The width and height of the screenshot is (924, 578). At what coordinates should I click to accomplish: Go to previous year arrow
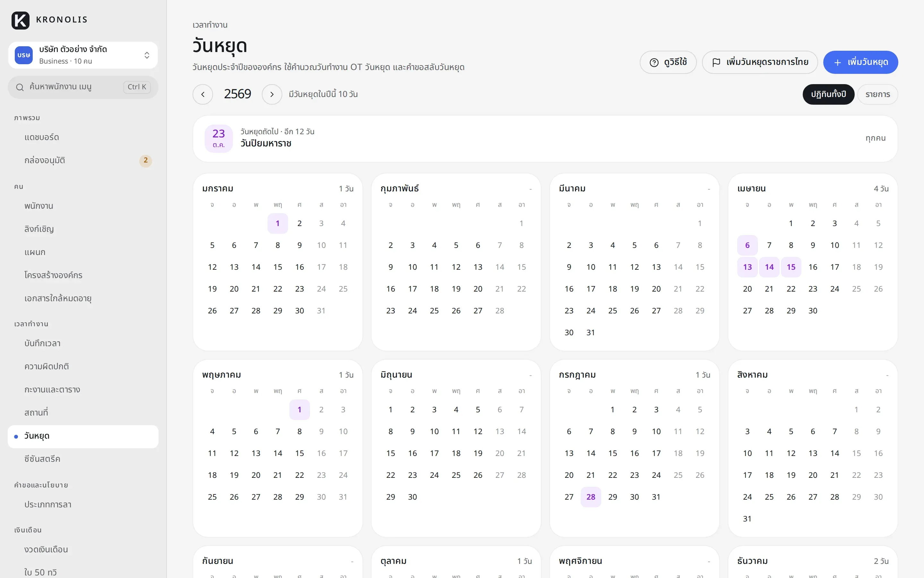[203, 94]
